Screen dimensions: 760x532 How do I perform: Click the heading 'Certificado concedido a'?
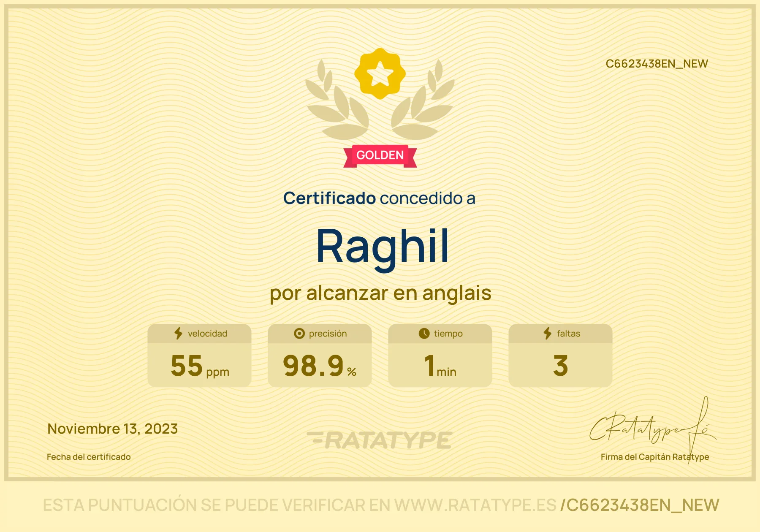coord(379,198)
